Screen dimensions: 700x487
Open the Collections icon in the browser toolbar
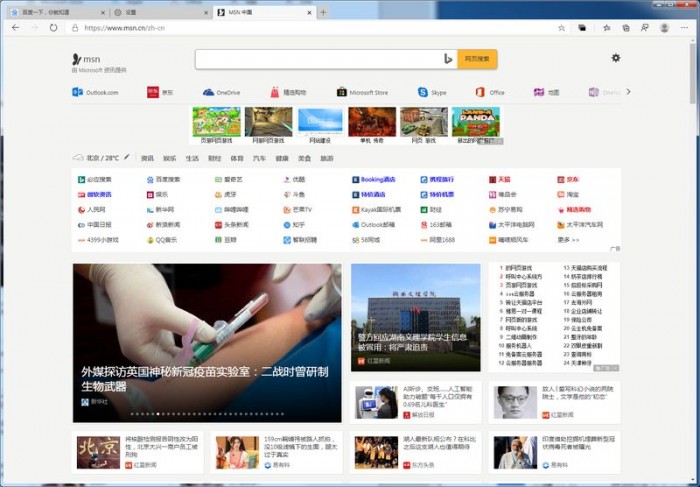pyautogui.click(x=626, y=28)
